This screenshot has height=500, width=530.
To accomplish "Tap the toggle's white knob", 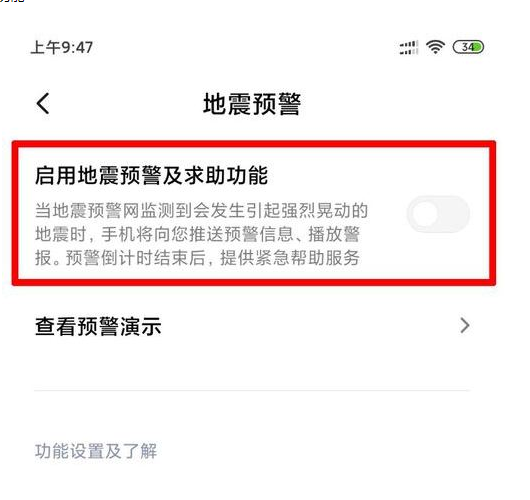I will click(x=425, y=214).
